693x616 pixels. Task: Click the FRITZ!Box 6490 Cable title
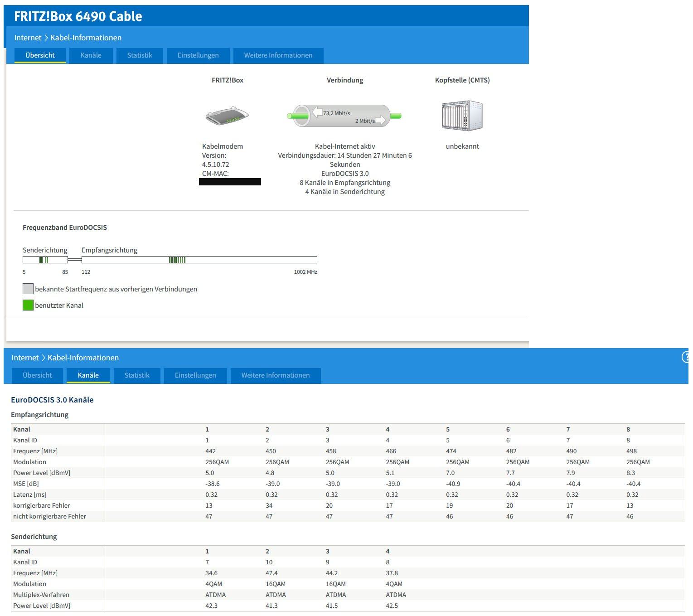coord(78,16)
